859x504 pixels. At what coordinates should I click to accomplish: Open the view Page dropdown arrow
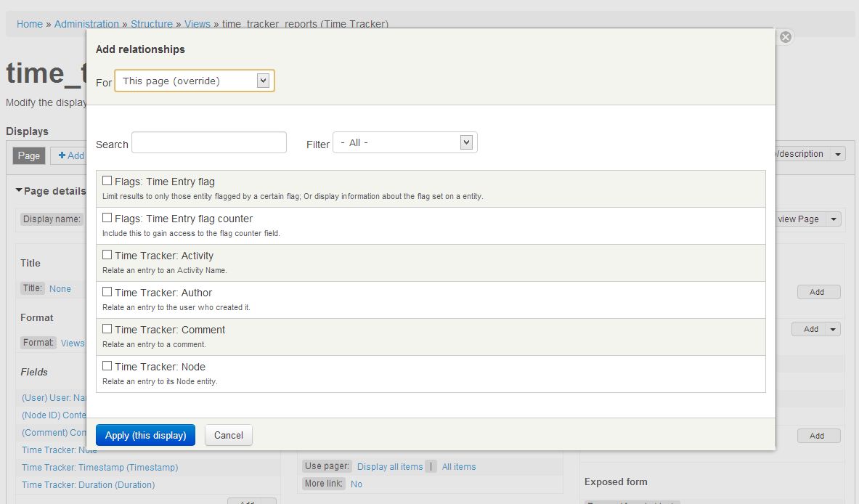point(834,219)
